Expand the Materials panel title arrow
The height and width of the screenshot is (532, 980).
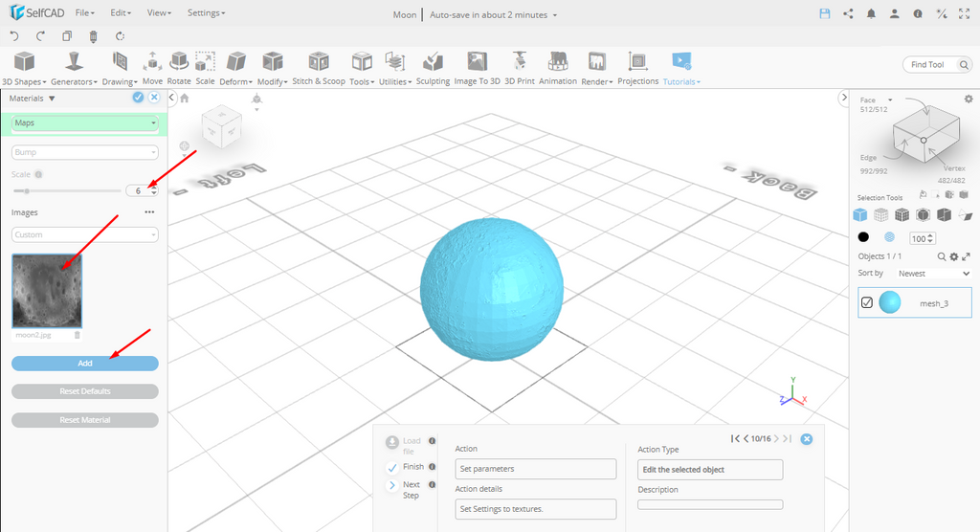[x=52, y=99]
